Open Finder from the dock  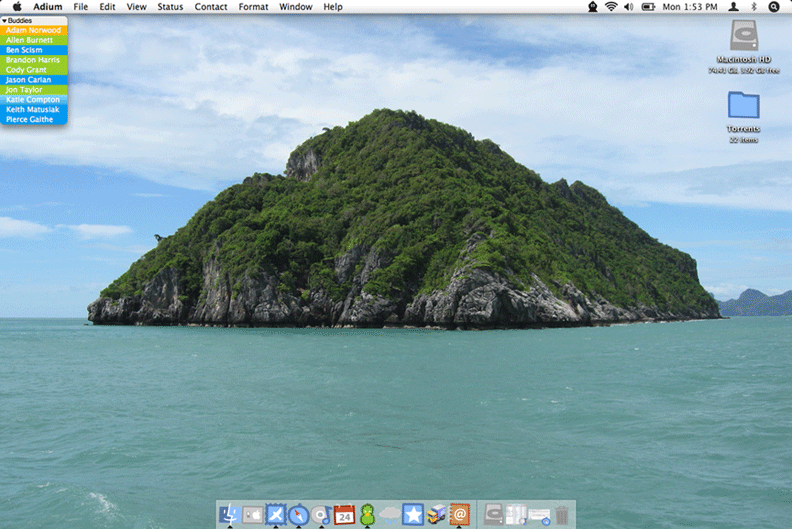229,514
